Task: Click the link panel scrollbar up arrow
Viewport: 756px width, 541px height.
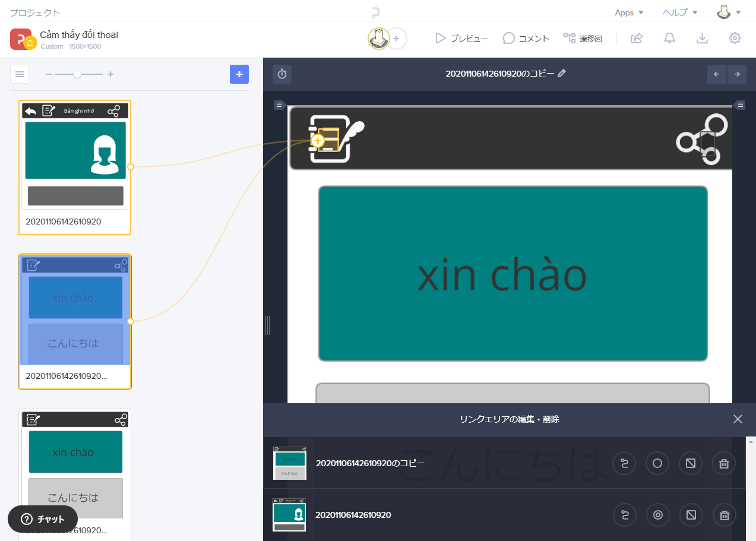Action: click(751, 442)
